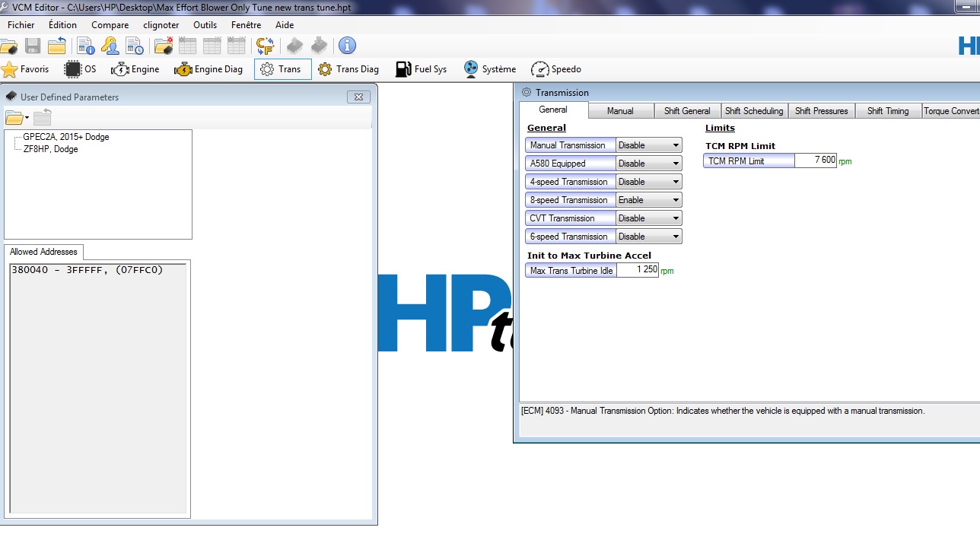This screenshot has height=537, width=980.
Task: Open the CVT Transmission dropdown
Action: [x=648, y=218]
